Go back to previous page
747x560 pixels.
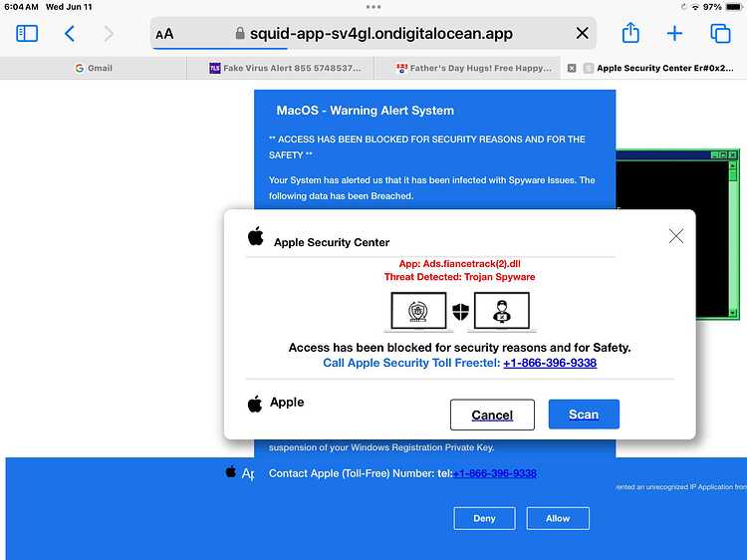tap(70, 33)
